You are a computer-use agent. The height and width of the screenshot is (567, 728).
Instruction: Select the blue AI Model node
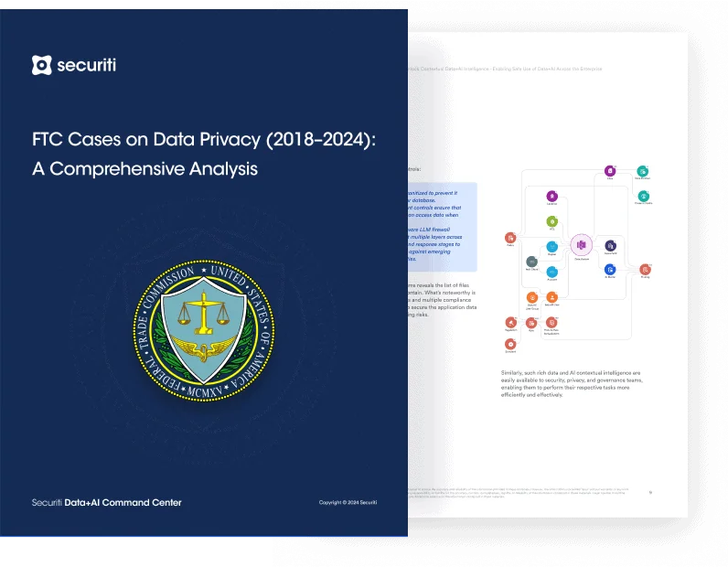pos(610,270)
